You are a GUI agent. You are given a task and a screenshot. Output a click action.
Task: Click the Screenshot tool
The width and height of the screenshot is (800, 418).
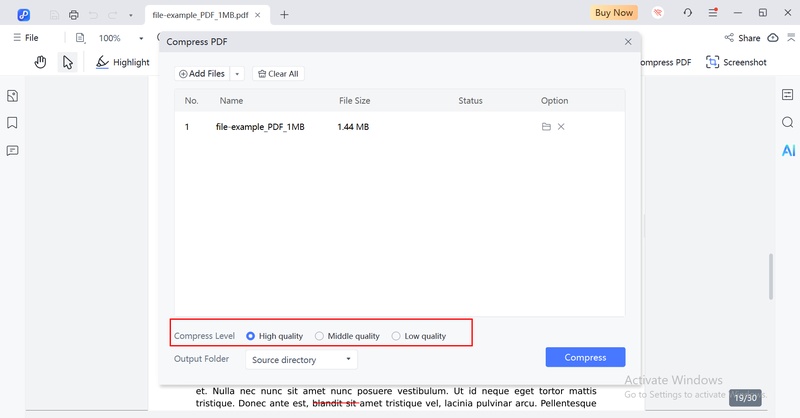(736, 62)
